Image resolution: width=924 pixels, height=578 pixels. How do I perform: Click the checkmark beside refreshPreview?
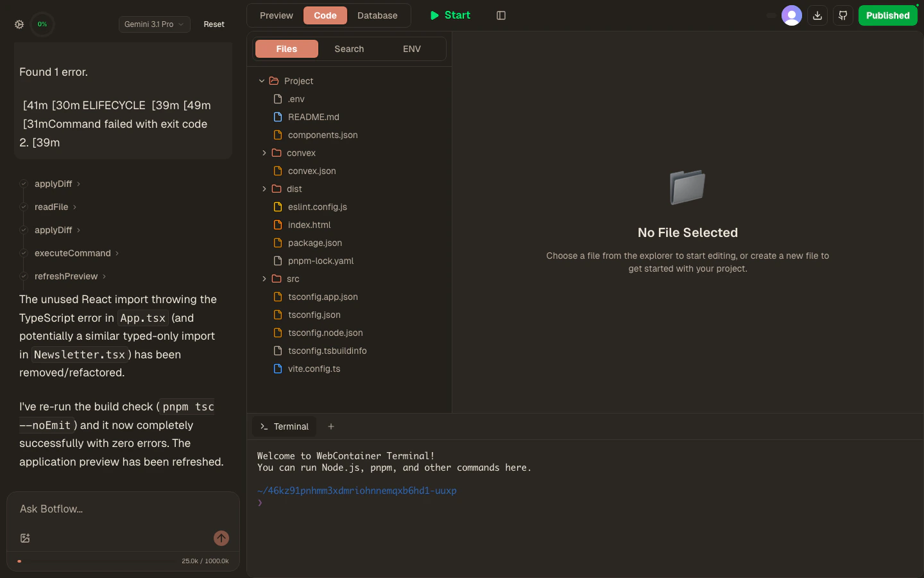pyautogui.click(x=24, y=276)
